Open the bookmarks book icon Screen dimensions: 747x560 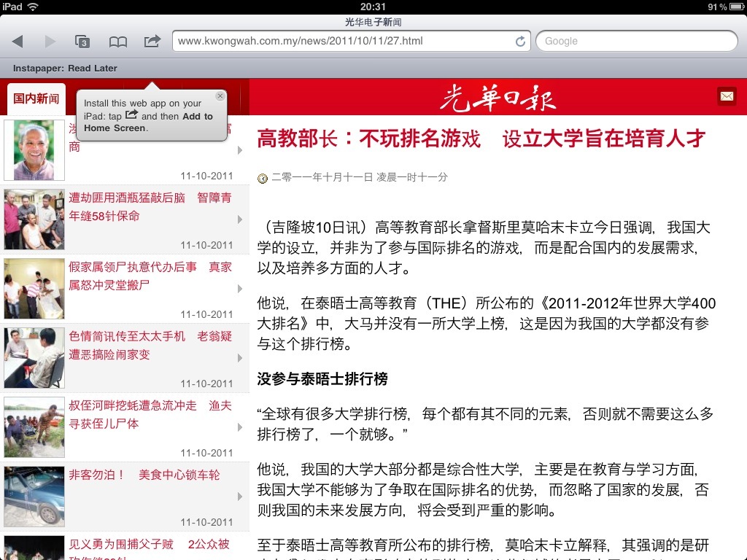click(x=117, y=42)
